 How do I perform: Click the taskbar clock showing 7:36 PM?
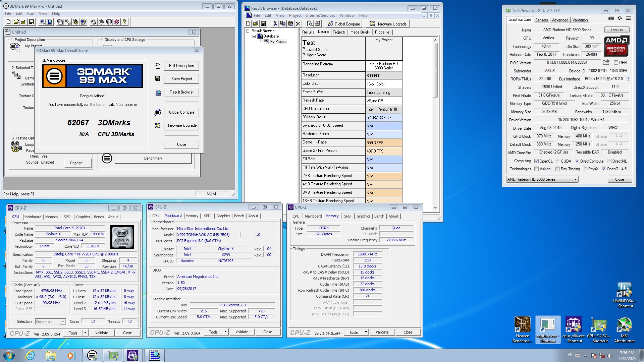tap(627, 355)
